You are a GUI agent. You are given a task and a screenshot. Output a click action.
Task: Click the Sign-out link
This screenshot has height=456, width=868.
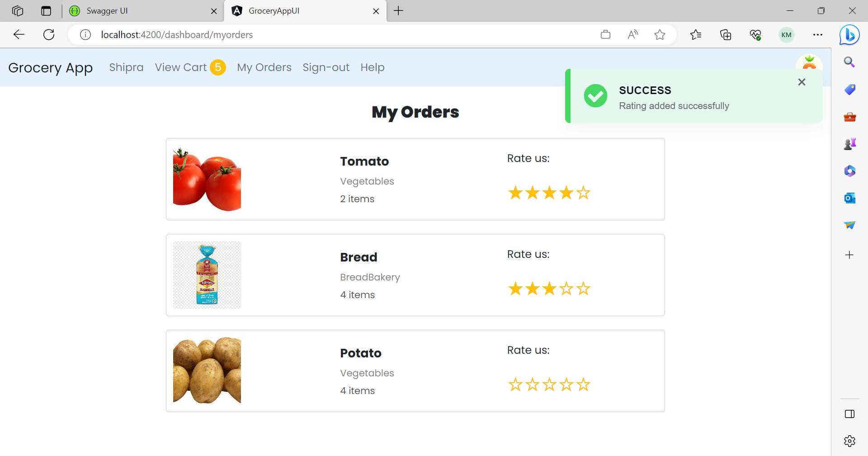pos(325,67)
